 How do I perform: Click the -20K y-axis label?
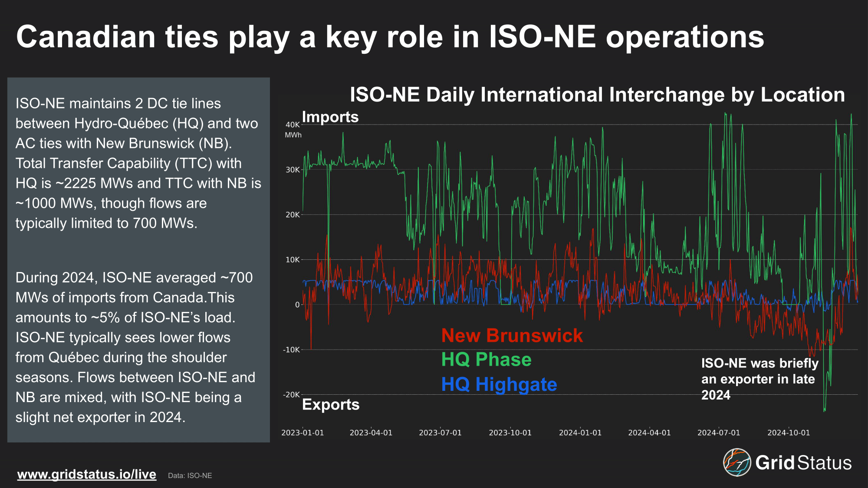click(x=291, y=394)
